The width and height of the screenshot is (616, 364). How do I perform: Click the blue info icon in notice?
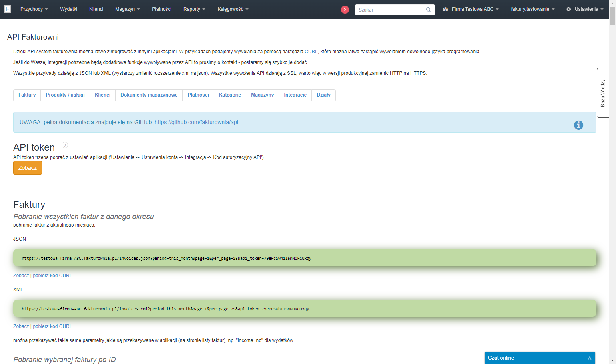pyautogui.click(x=578, y=125)
